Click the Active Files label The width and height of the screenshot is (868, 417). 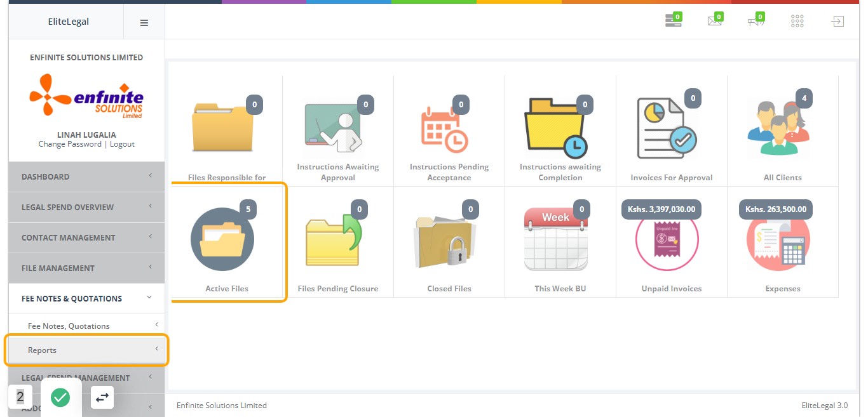[x=227, y=288]
